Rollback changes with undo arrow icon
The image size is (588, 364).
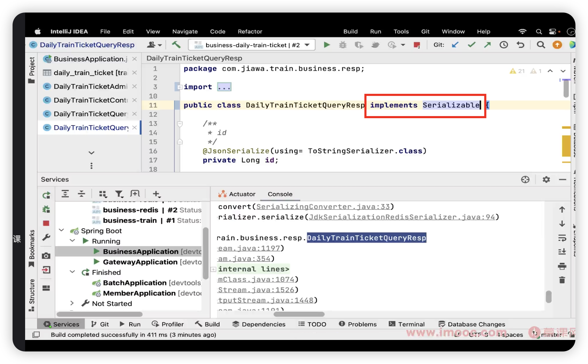click(520, 45)
